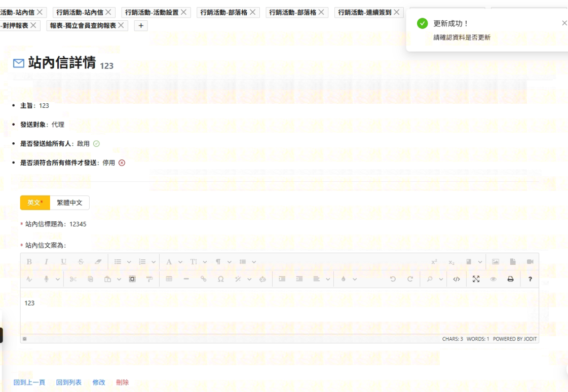The width and height of the screenshot is (568, 392).
Task: Toggle HTML source code view
Action: (x=457, y=279)
